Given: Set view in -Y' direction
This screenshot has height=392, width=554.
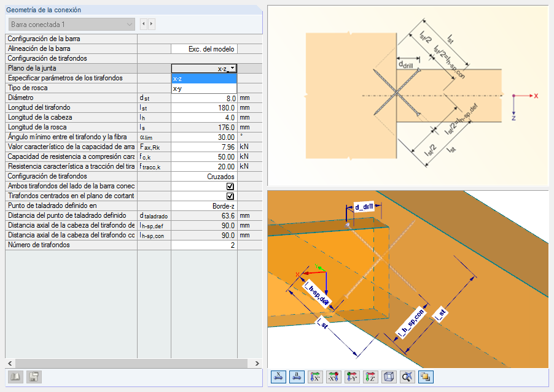Looking at the screenshot, I should click(x=352, y=377).
